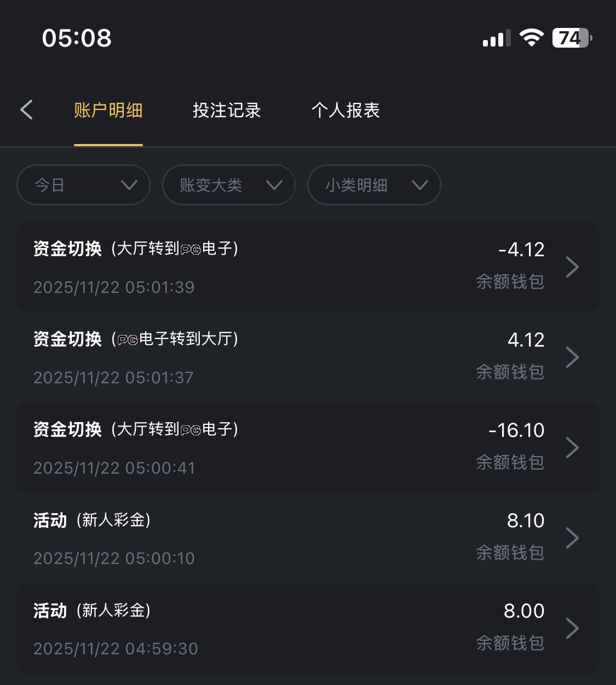Tap the Wi-Fi status icon
This screenshot has width=616, height=685.
coord(531,38)
